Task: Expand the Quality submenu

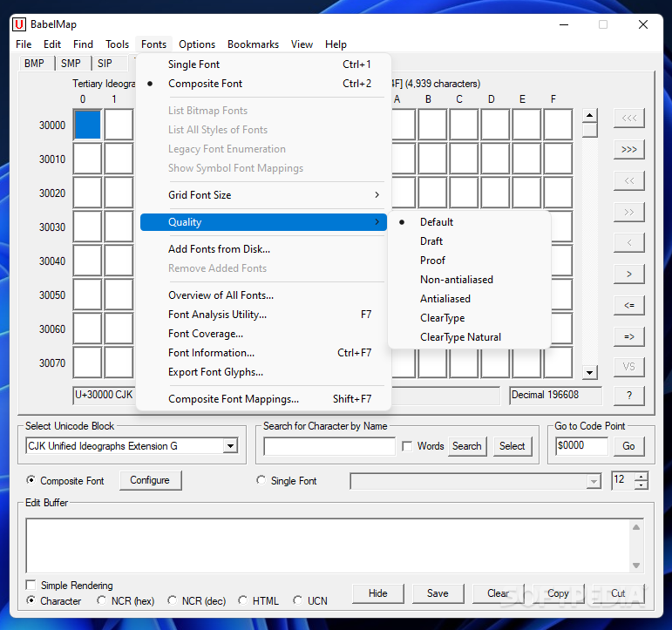Action: coord(263,222)
